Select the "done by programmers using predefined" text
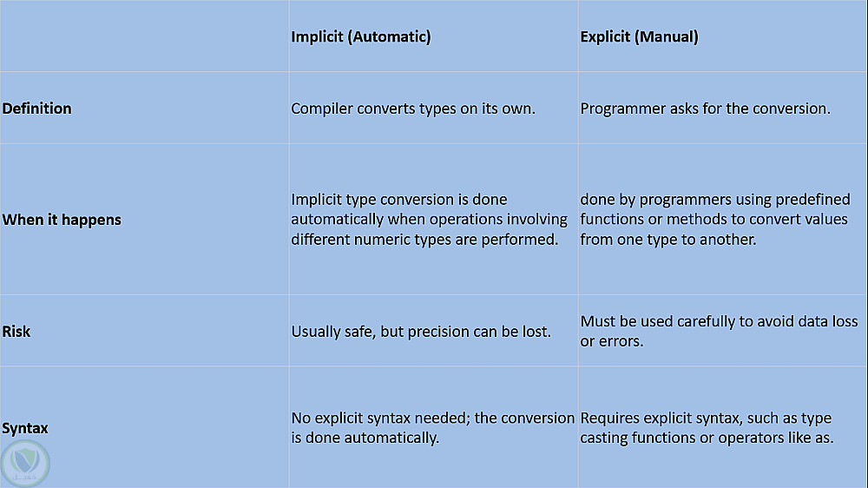This screenshot has height=488, width=868. point(715,200)
